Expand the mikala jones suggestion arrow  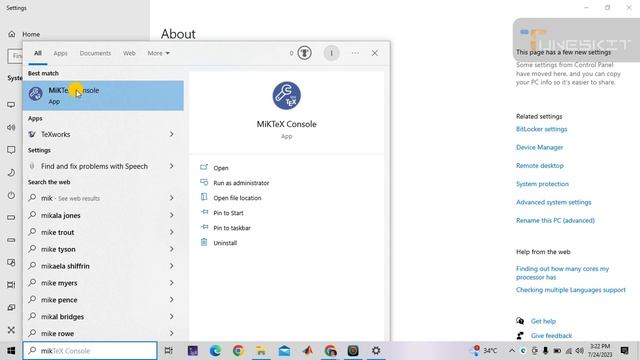[x=171, y=215]
